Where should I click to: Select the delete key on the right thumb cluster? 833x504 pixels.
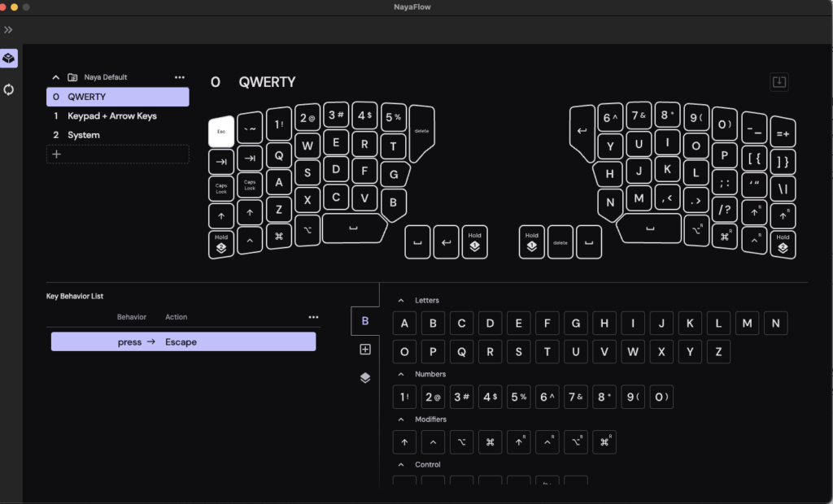point(560,242)
